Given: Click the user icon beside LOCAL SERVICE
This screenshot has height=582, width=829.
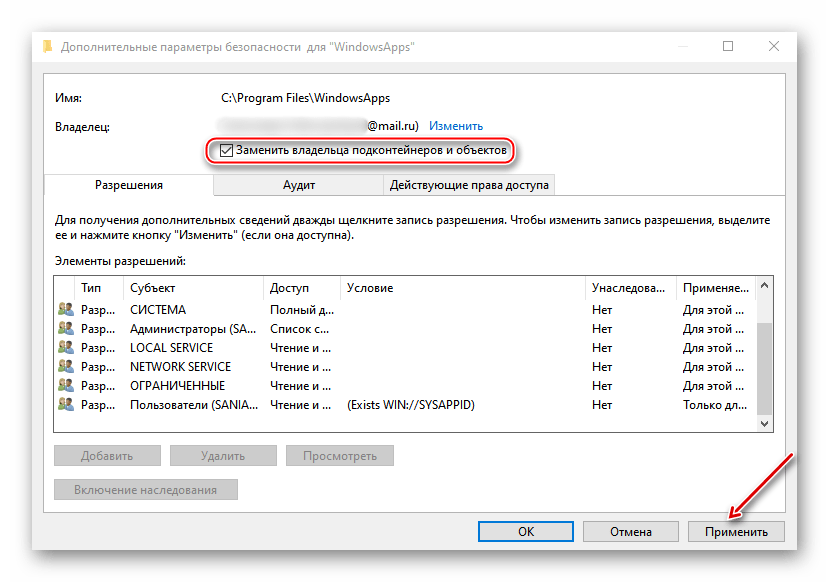Looking at the screenshot, I should click(66, 348).
